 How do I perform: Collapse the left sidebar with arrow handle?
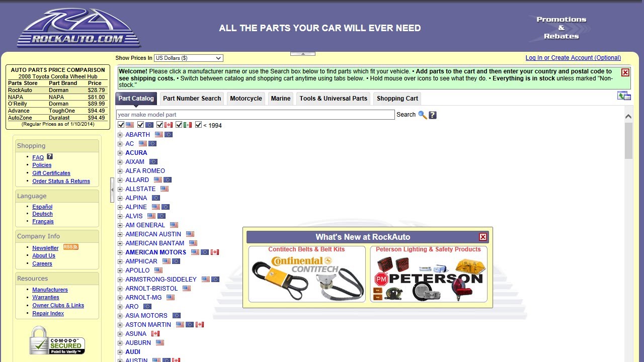coord(112,190)
